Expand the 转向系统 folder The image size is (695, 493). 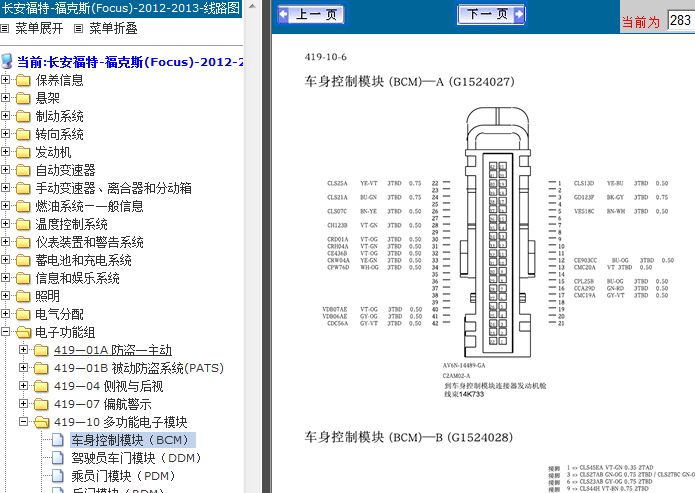5,133
